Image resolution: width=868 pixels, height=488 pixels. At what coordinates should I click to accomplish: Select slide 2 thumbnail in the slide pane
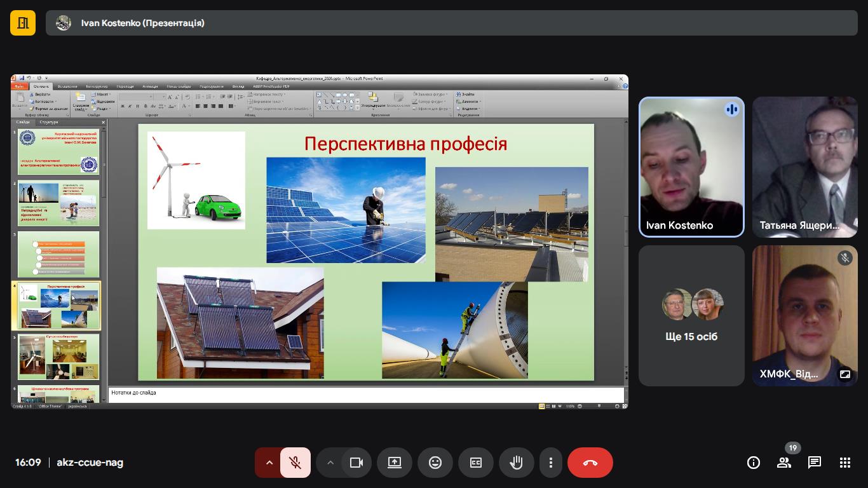click(58, 203)
